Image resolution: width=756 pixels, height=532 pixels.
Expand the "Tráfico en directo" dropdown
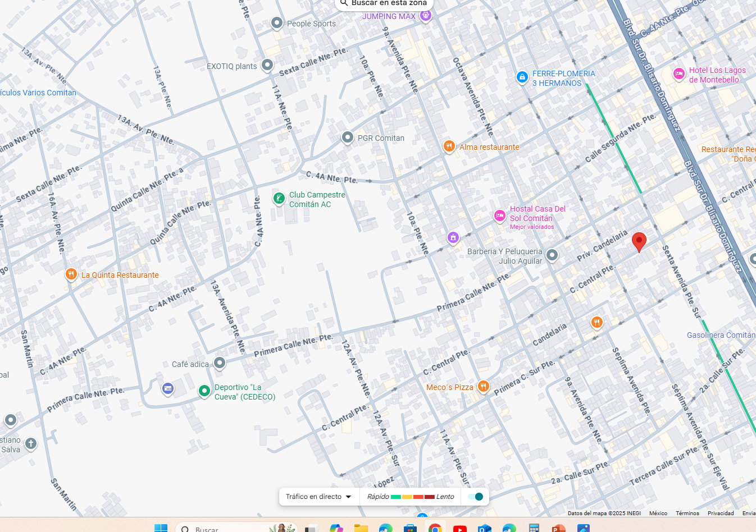pos(318,497)
